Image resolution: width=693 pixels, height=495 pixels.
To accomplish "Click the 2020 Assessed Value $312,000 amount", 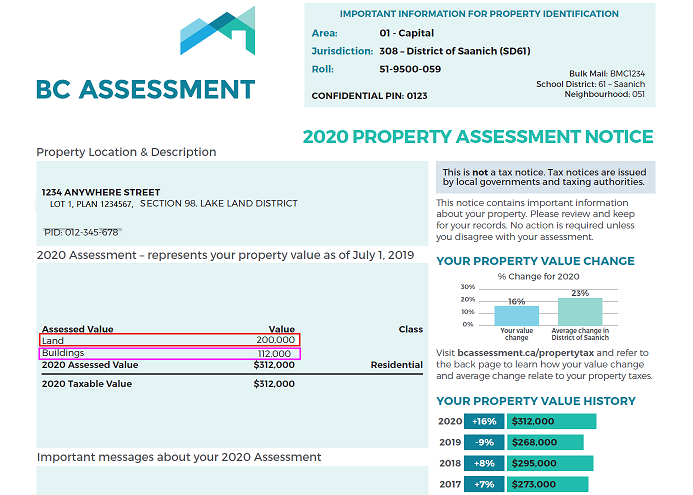I will click(274, 365).
